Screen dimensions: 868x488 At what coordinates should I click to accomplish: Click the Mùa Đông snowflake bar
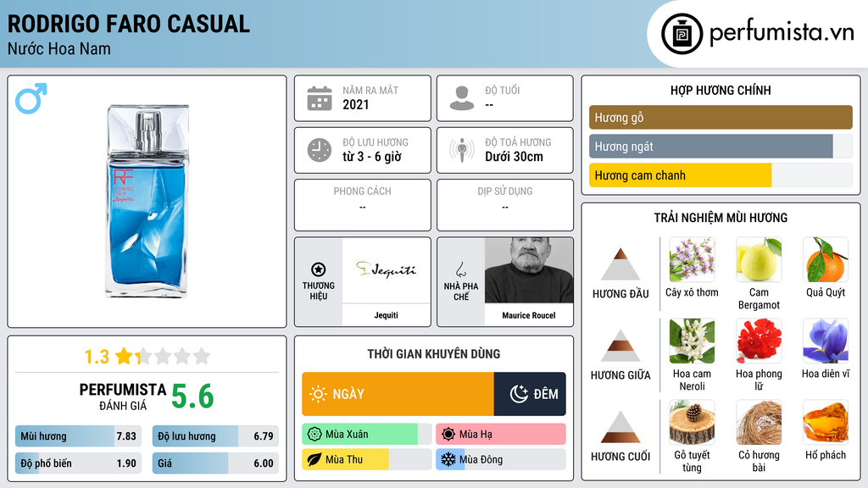pos(501,459)
